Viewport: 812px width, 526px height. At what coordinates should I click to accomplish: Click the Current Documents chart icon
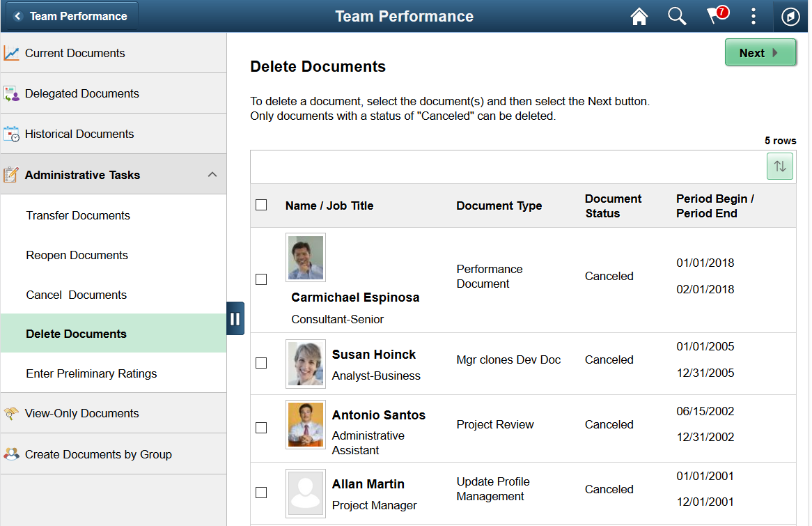point(11,53)
